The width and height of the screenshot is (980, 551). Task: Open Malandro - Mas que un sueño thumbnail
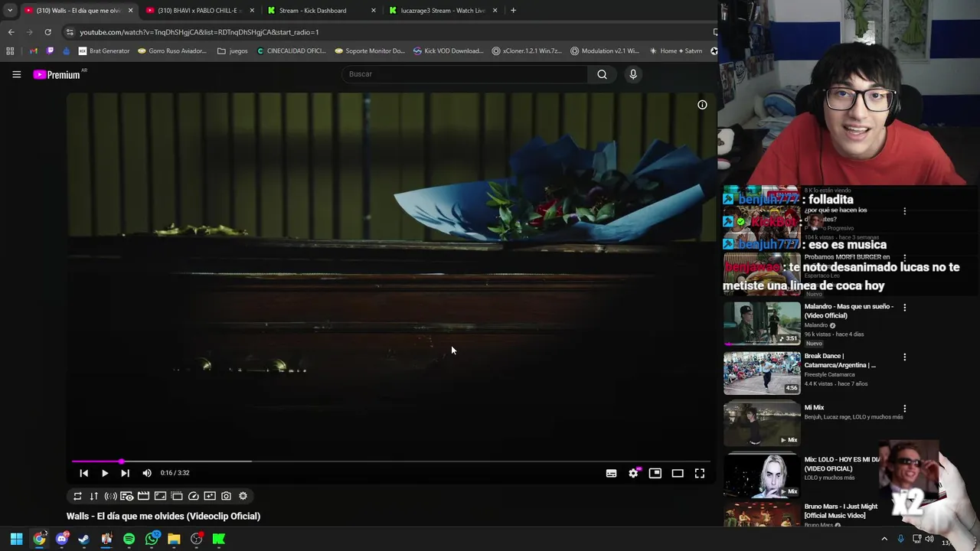click(x=762, y=324)
